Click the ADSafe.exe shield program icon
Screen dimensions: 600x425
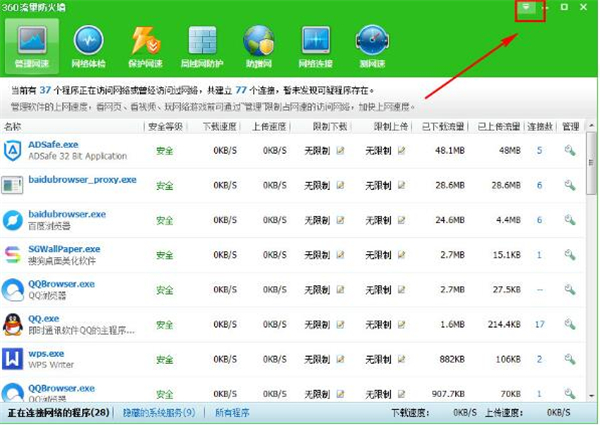12,150
